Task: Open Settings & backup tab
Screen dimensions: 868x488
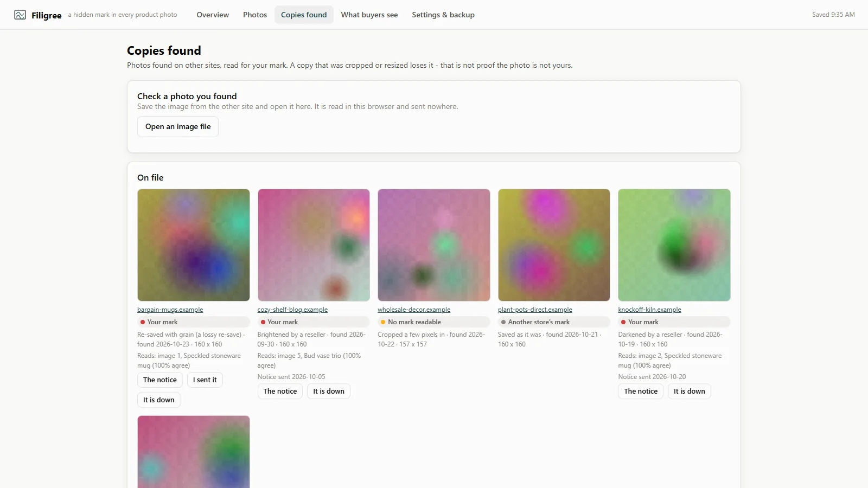Action: (x=443, y=15)
